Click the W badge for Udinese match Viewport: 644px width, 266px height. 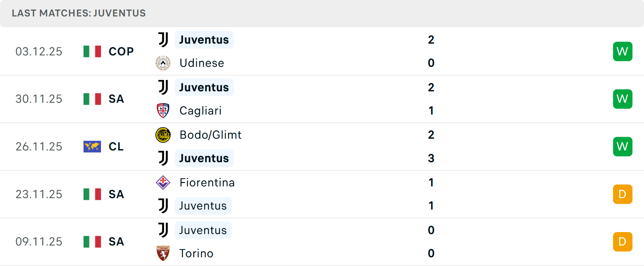(623, 51)
